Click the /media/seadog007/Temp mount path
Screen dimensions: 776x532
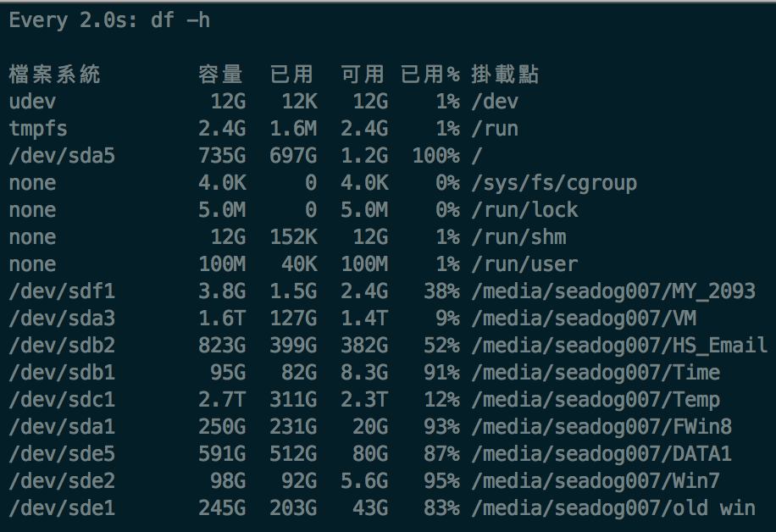(x=596, y=400)
